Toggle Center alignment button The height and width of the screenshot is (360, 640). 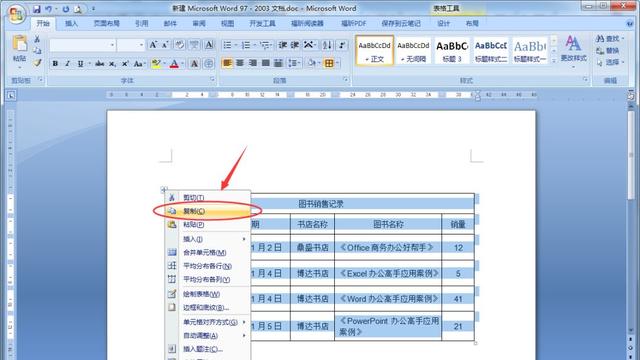[x=240, y=63]
